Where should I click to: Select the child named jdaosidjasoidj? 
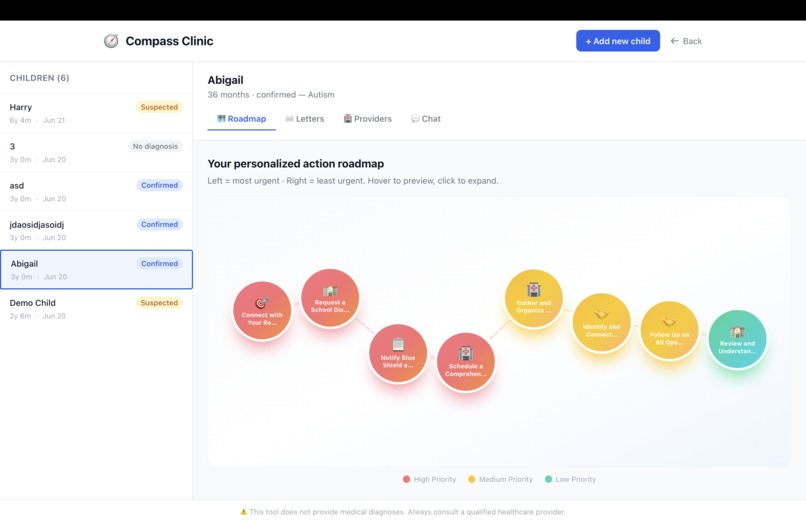pyautogui.click(x=96, y=230)
